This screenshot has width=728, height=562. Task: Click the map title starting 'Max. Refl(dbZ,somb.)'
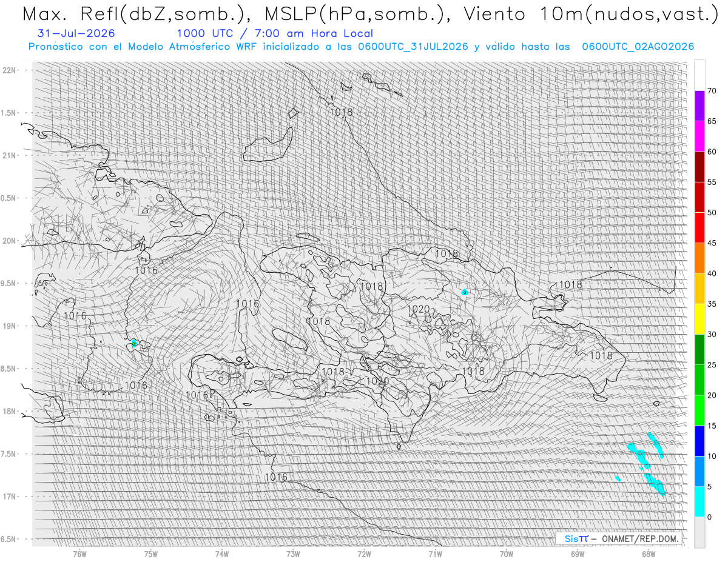pos(369,13)
